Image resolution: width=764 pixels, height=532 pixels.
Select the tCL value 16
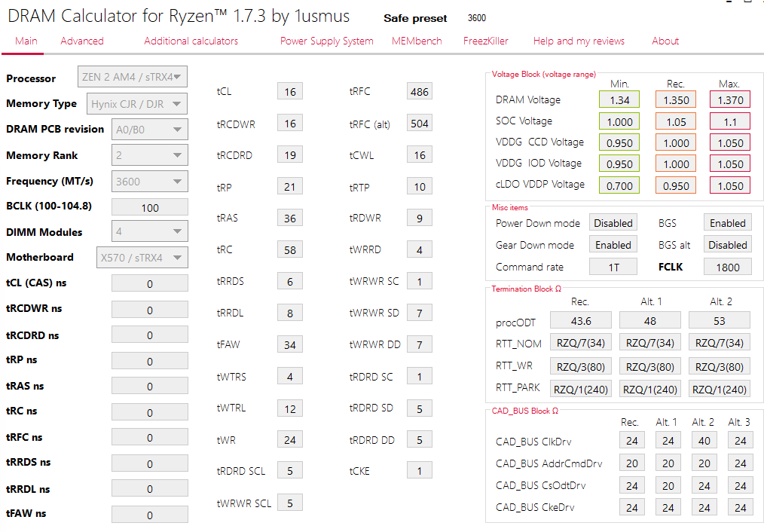(x=290, y=91)
